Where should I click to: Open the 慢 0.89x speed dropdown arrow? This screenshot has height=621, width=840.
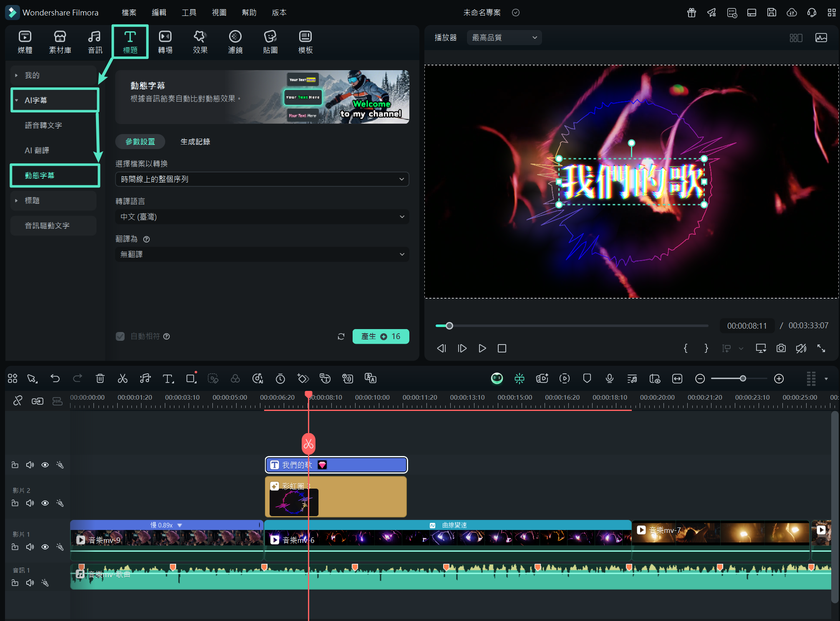click(x=179, y=525)
